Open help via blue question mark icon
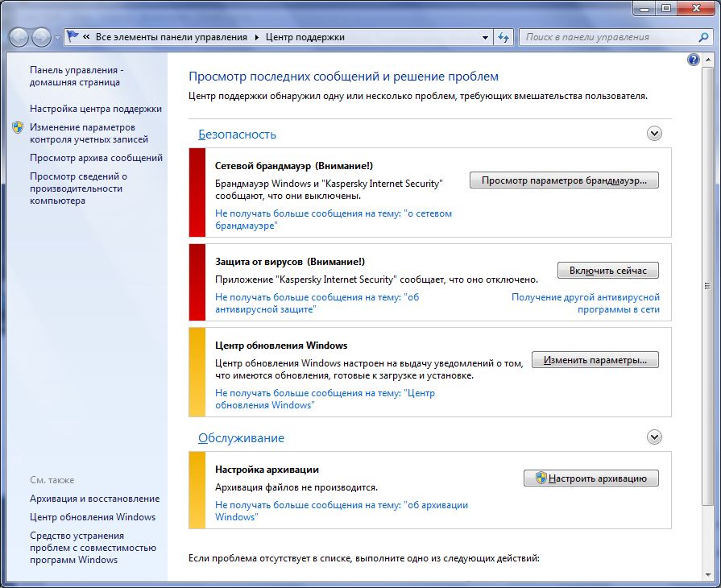Screen dimensions: 721x588 tap(694, 60)
